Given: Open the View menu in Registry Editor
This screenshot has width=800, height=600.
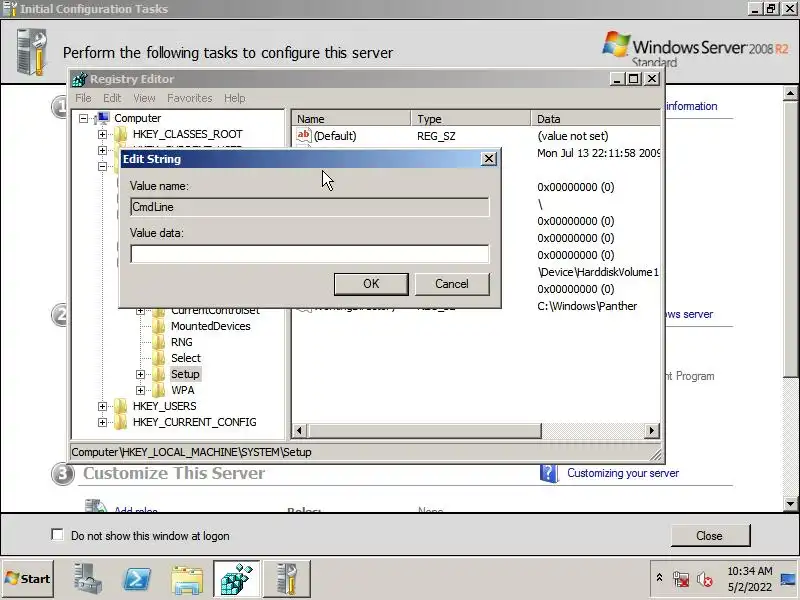Looking at the screenshot, I should pos(144,98).
